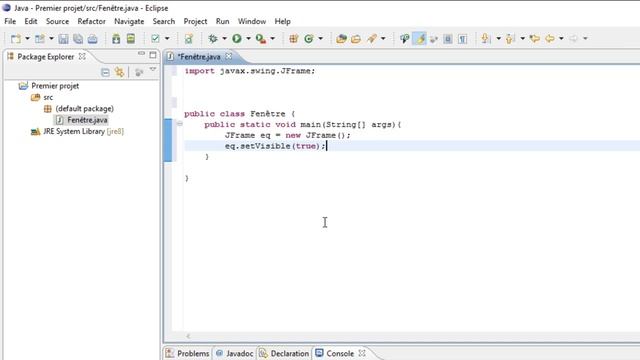The image size is (640, 360).
Task: Switch to the Javadoc tab
Action: tap(235, 353)
